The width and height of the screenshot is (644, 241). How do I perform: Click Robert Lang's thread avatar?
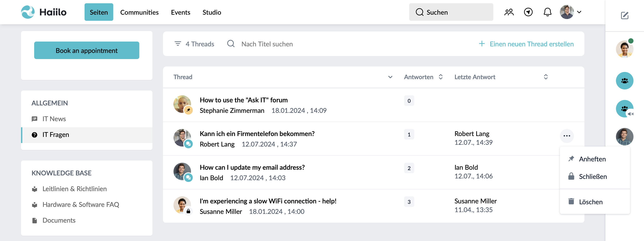click(182, 138)
